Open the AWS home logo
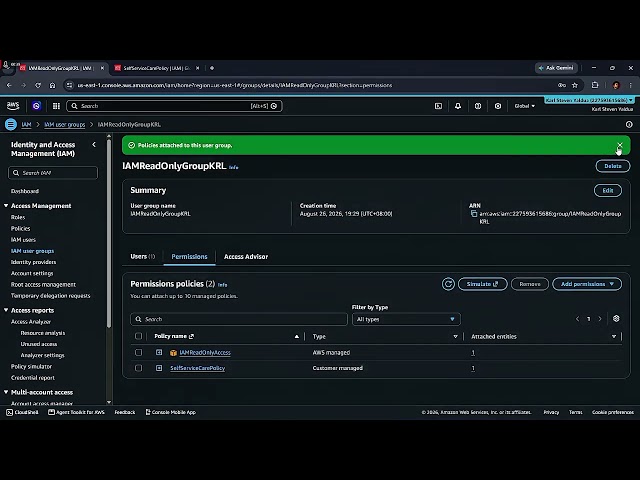This screenshot has width=640, height=480. point(13,106)
